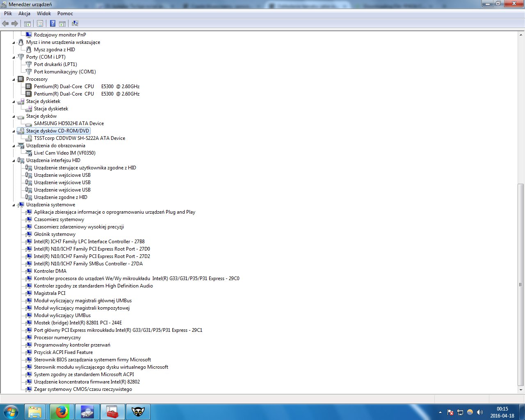Open Help with the blue question mark icon
525x420 pixels.
point(52,24)
